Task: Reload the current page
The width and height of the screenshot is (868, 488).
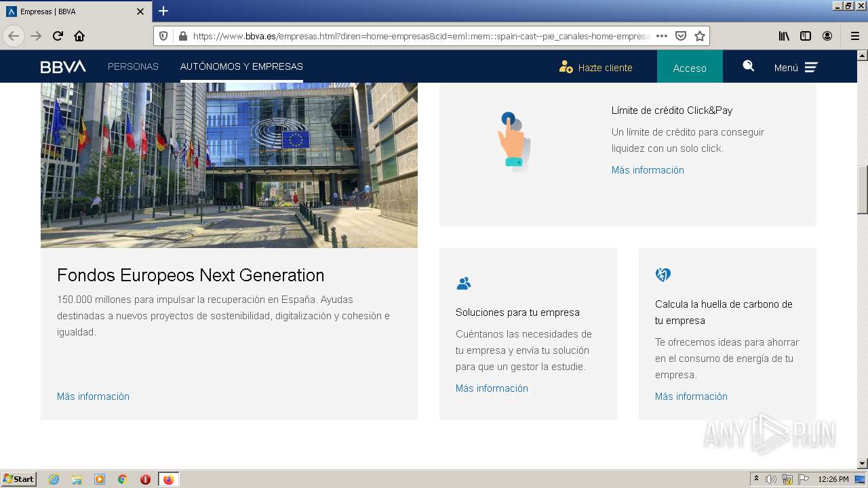Action: coord(58,36)
